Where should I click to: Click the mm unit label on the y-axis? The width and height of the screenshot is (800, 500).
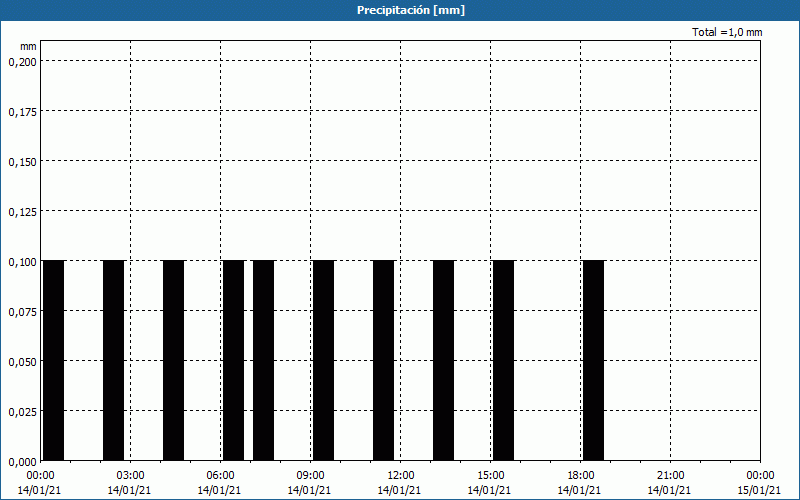28,46
